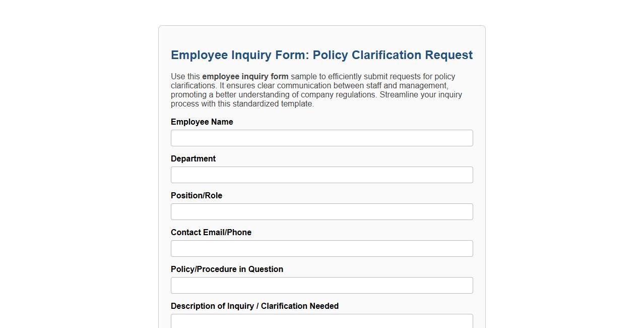Click the bold employee inquiry form text
644x328 pixels.
245,76
